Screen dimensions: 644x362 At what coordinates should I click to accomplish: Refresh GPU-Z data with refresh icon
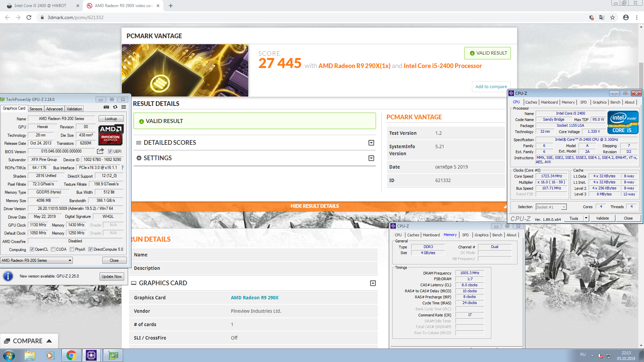115,107
